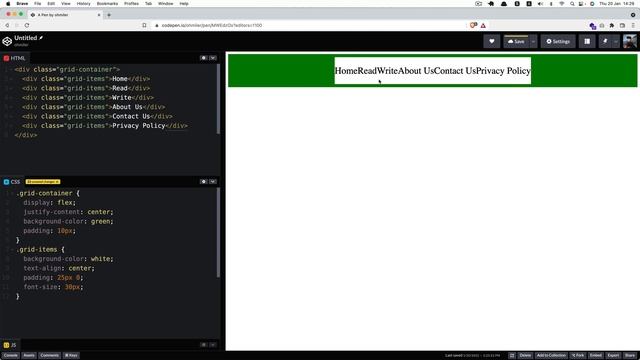Click the codepen.io URL address field

point(211,25)
